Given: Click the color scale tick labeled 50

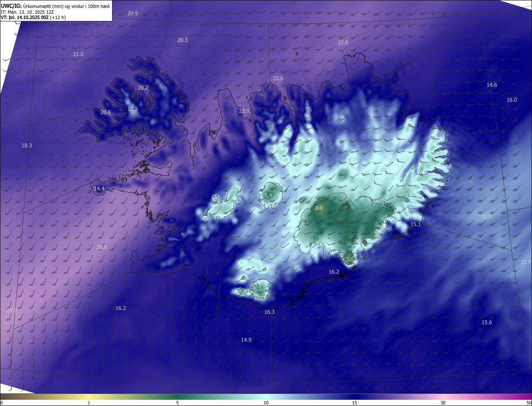Looking at the screenshot, I should [x=529, y=403].
